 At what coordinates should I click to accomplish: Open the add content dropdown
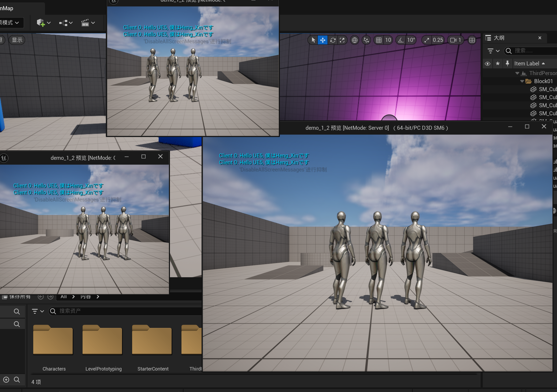[x=43, y=23]
